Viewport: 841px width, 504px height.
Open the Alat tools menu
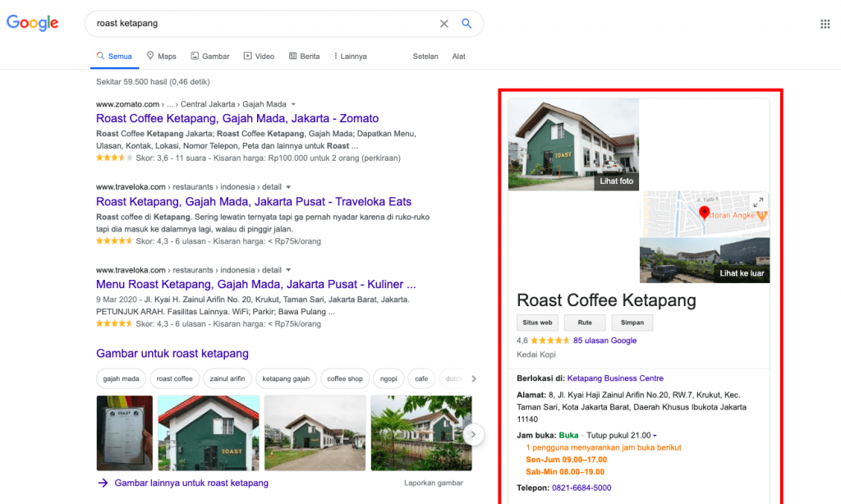[458, 57]
